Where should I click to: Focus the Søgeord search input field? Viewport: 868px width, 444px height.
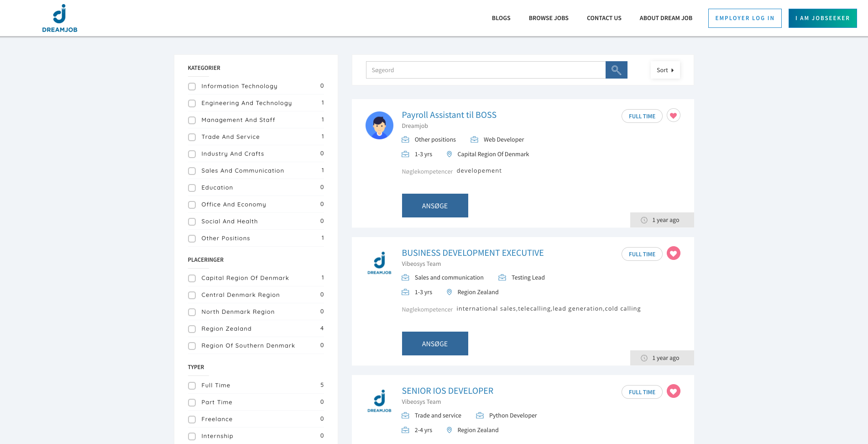486,70
